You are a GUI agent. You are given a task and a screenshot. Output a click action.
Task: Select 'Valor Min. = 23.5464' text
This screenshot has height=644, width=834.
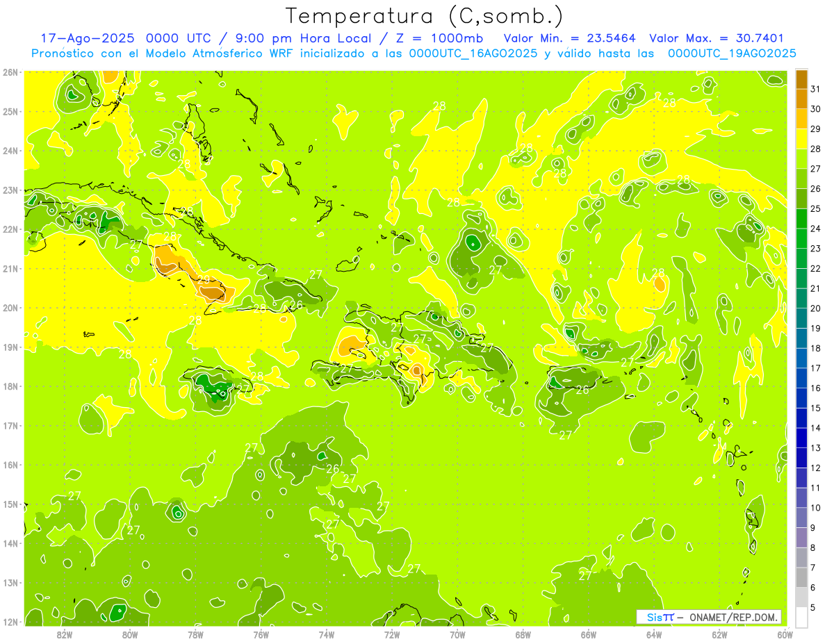[570, 38]
